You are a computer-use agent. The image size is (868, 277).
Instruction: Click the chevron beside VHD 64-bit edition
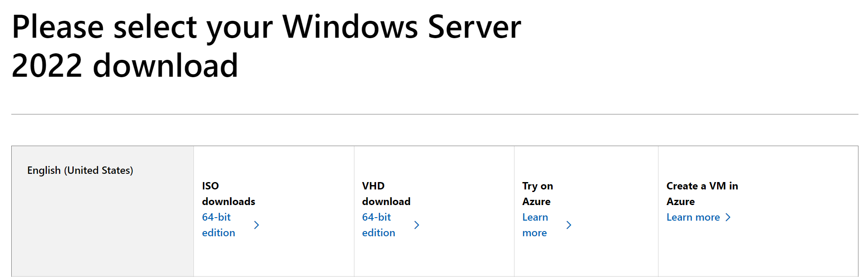[x=416, y=225]
